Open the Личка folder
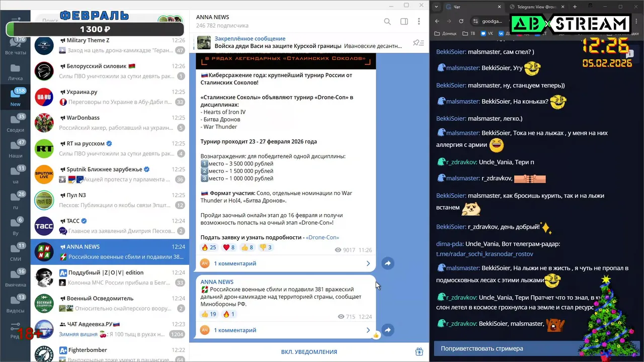This screenshot has width=644, height=362. click(16, 72)
